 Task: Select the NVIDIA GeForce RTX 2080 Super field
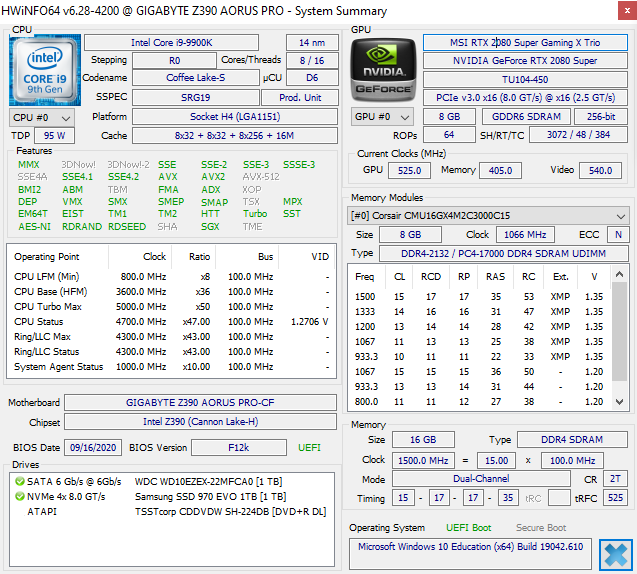[x=525, y=61]
